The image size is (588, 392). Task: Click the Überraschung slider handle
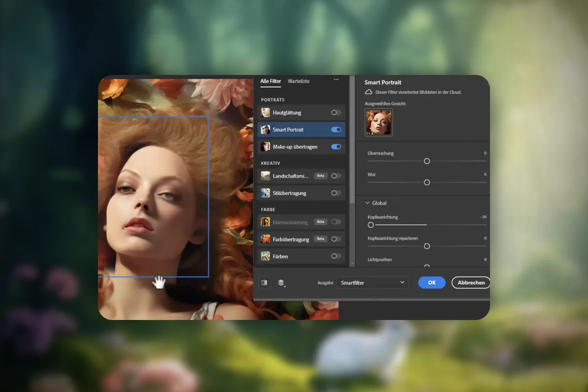coord(427,161)
